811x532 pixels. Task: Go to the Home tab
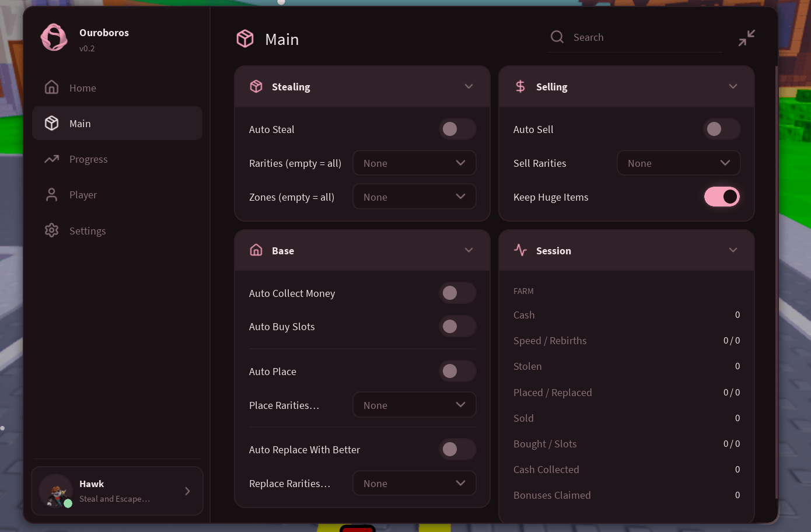117,87
